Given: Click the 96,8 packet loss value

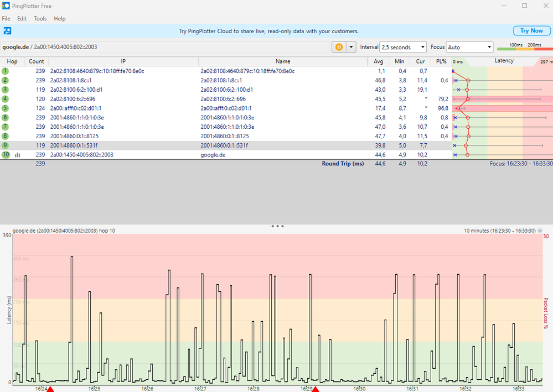Looking at the screenshot, I should coord(443,108).
